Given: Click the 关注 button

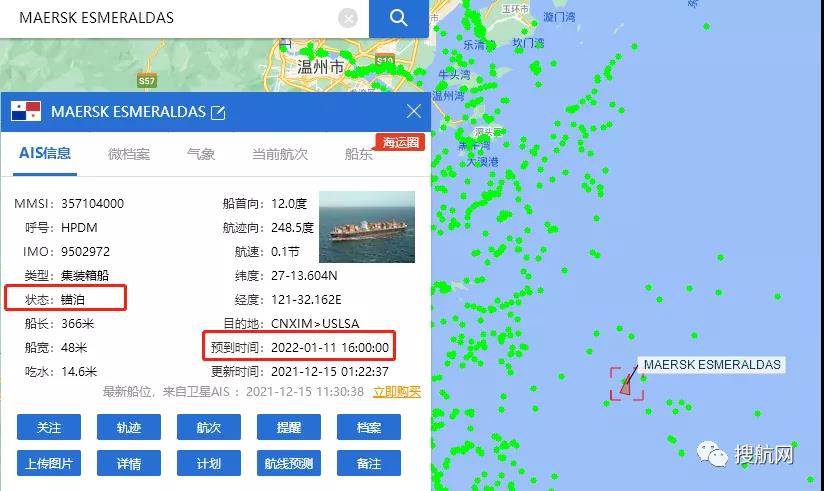Looking at the screenshot, I should 49,427.
